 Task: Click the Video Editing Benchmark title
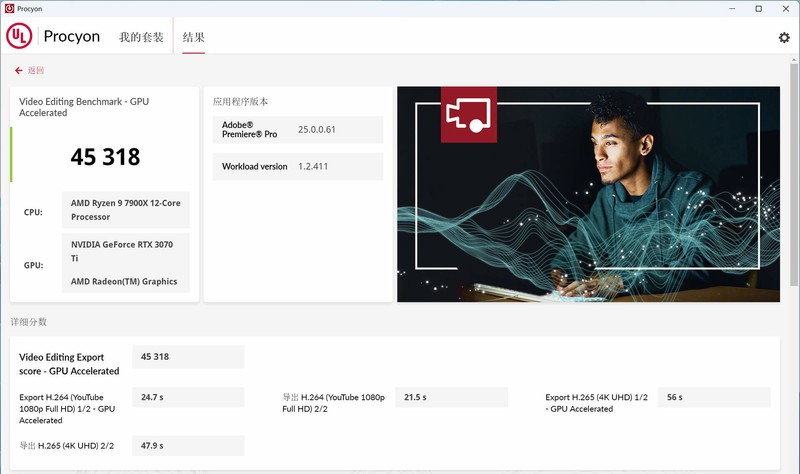(84, 107)
